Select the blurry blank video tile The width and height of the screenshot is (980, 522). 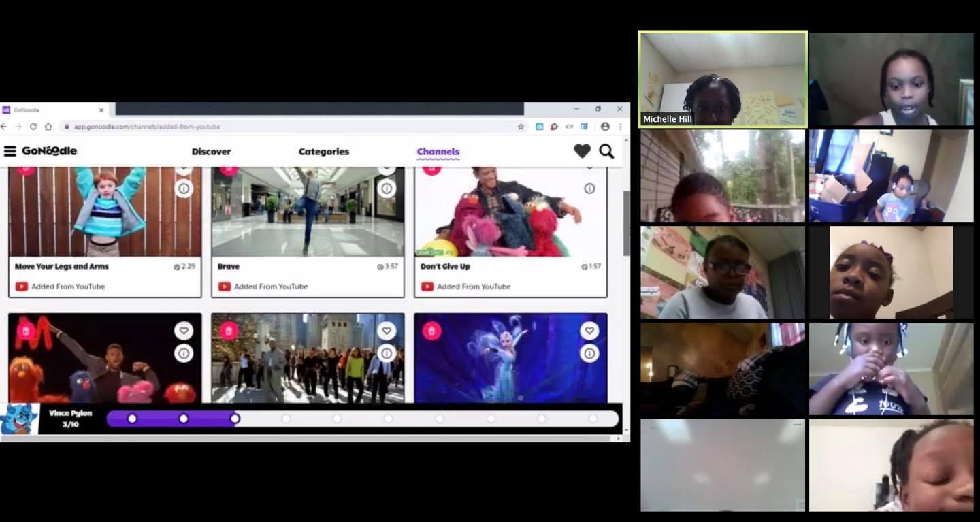tap(723, 465)
